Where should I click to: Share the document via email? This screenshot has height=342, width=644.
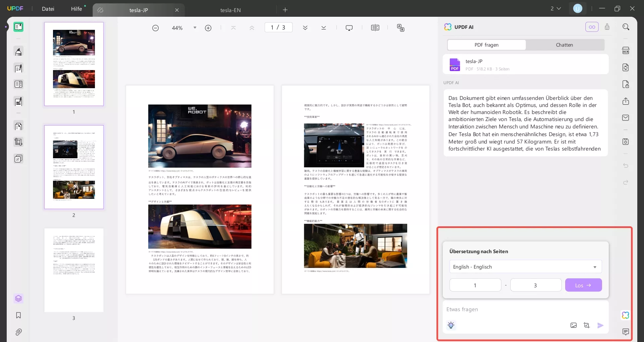[x=626, y=117]
